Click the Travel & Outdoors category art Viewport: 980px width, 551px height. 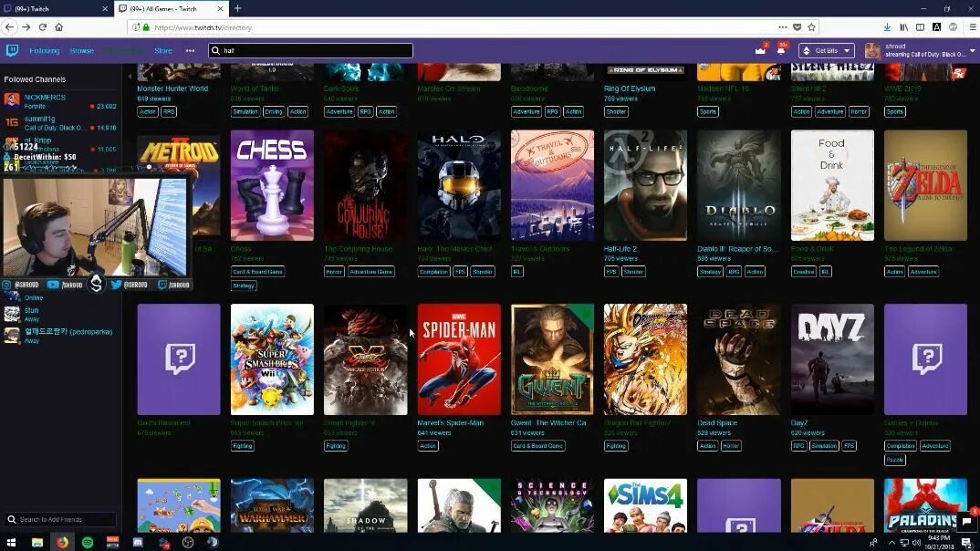point(552,185)
